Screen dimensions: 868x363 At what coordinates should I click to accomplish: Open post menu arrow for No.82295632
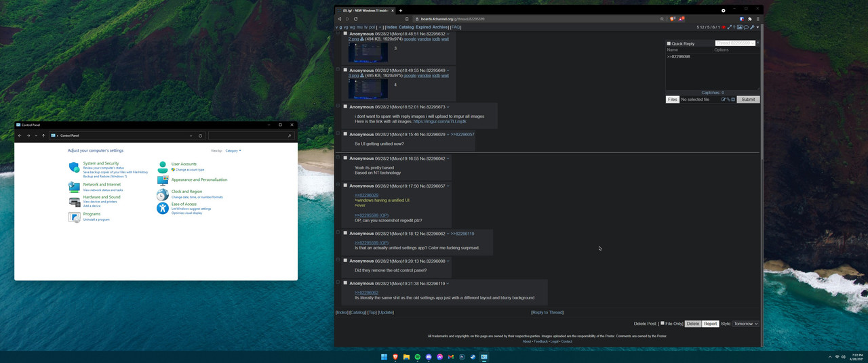(448, 34)
